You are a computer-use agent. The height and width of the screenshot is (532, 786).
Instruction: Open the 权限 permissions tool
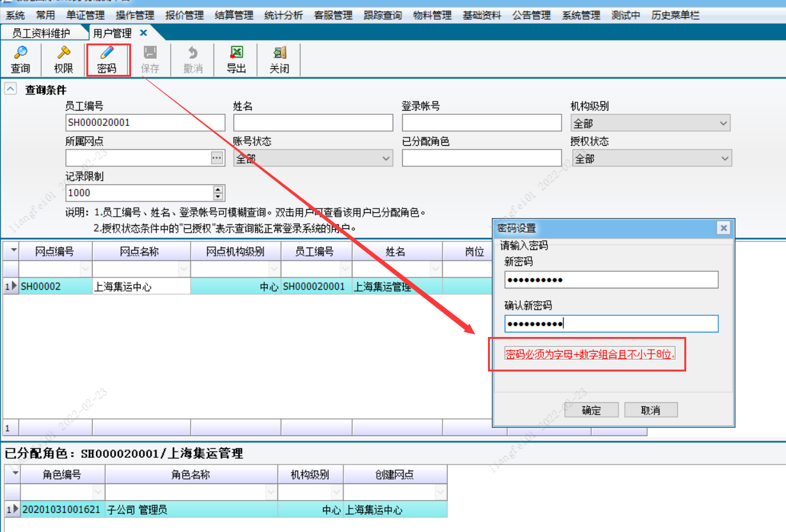(x=63, y=60)
